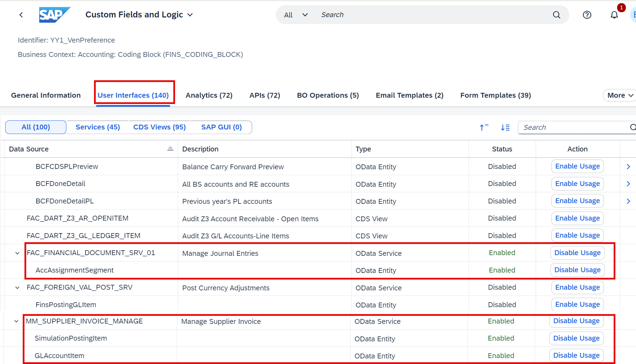This screenshot has height=364, width=636.
Task: Click Manage Supplier Invoice description
Action: coord(221,321)
